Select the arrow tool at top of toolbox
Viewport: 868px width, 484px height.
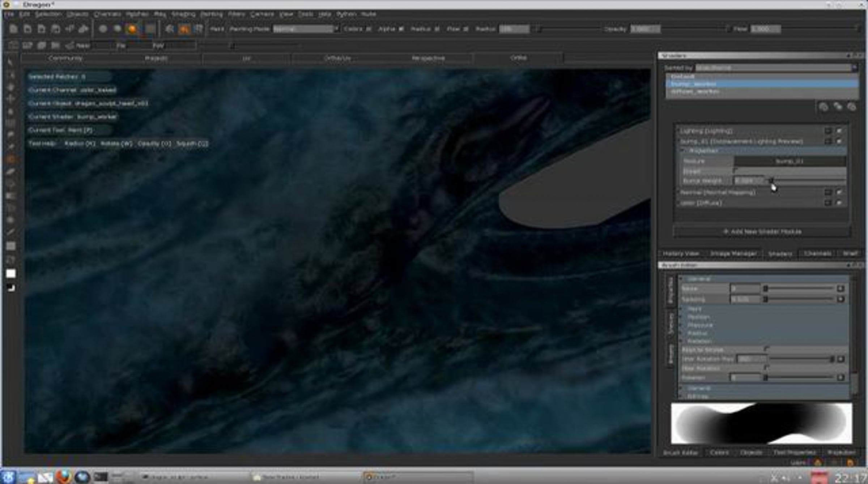click(x=10, y=62)
